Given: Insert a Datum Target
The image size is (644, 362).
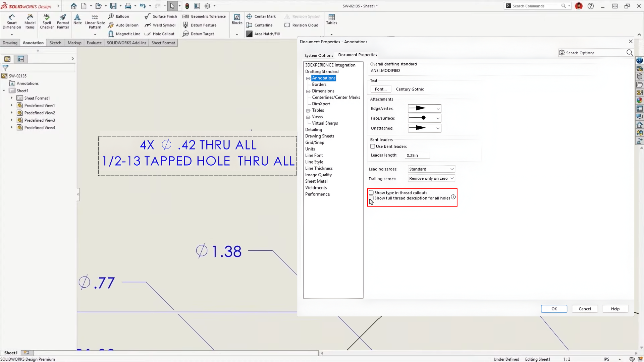Looking at the screenshot, I should tap(198, 34).
